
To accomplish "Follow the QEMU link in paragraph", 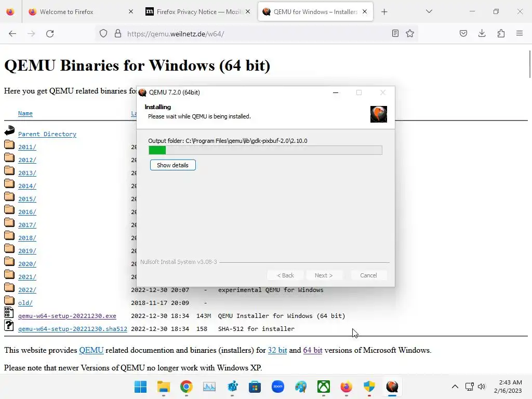I will 91,350.
